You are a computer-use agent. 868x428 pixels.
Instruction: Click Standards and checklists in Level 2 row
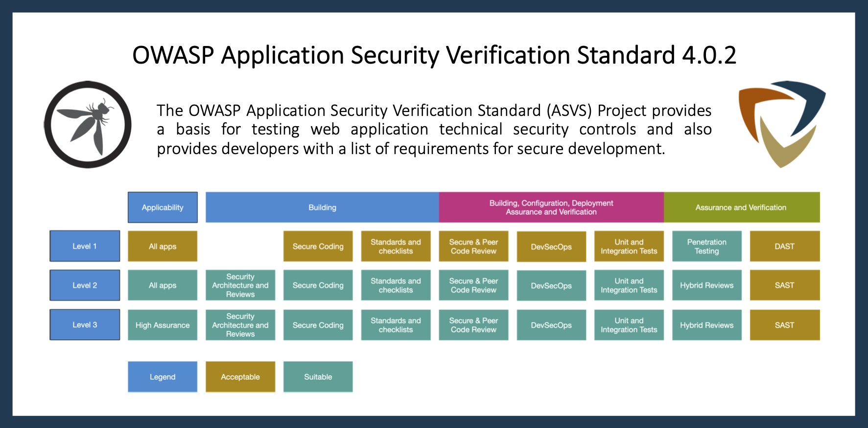[x=396, y=285]
